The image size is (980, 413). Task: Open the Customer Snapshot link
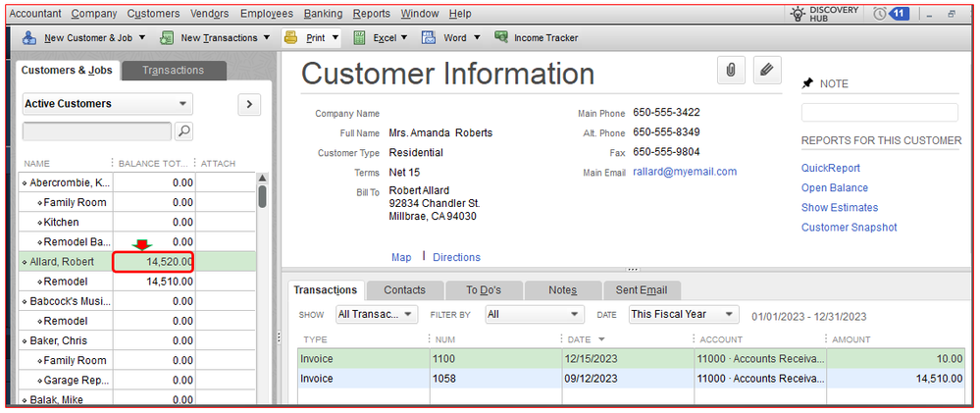tap(849, 228)
